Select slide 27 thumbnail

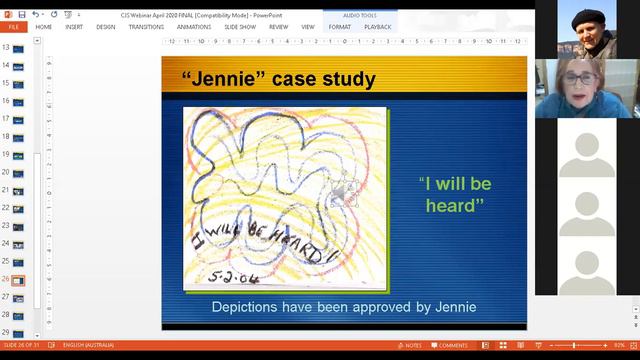pyautogui.click(x=18, y=298)
